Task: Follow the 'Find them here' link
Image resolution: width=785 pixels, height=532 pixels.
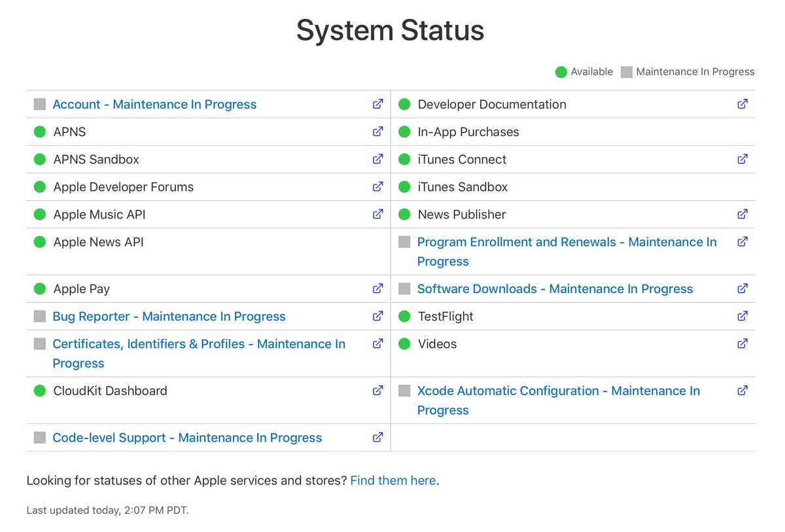Action: click(393, 480)
